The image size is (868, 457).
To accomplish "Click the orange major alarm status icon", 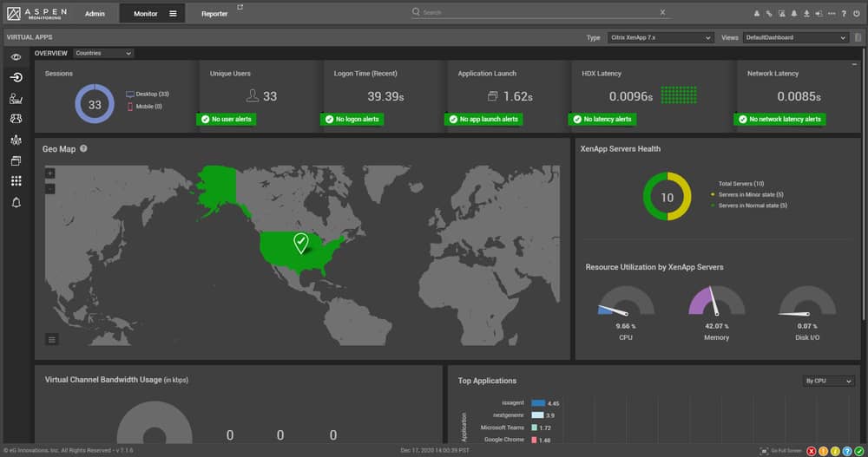I will pos(823,452).
